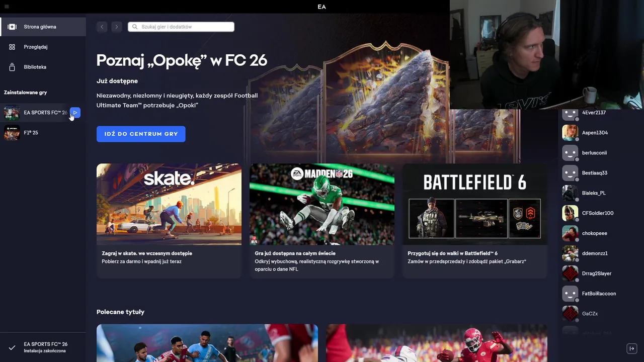
Task: Open chokopeee friend avatar
Action: 570,233
